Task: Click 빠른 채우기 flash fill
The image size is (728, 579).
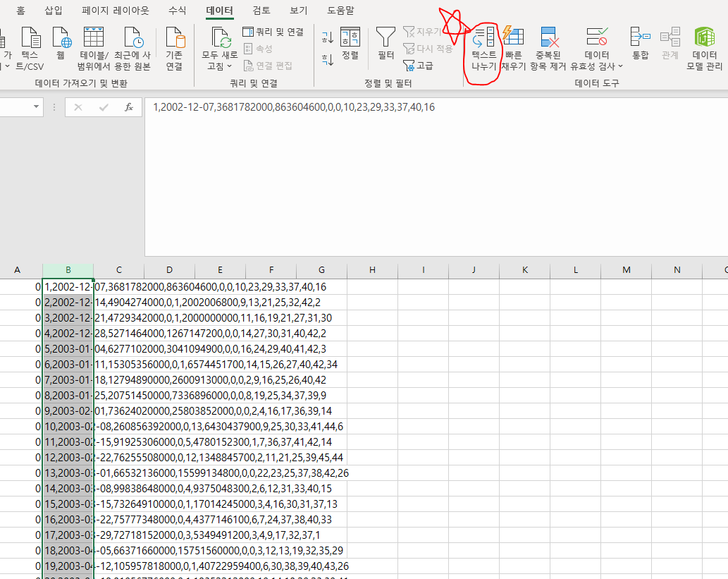Action: [x=513, y=49]
